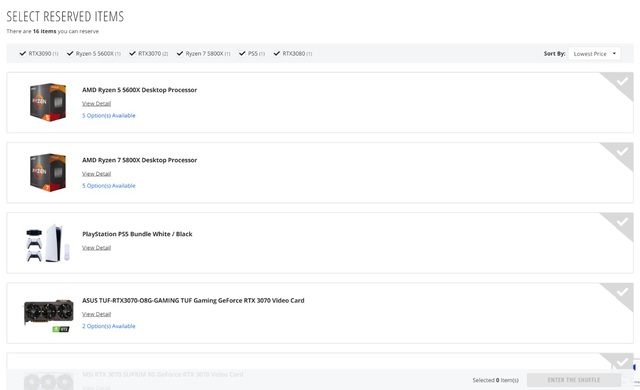This screenshot has width=640, height=390.
Task: Open View Detail for ASUS TUF RTX 3070
Action: (x=96, y=314)
